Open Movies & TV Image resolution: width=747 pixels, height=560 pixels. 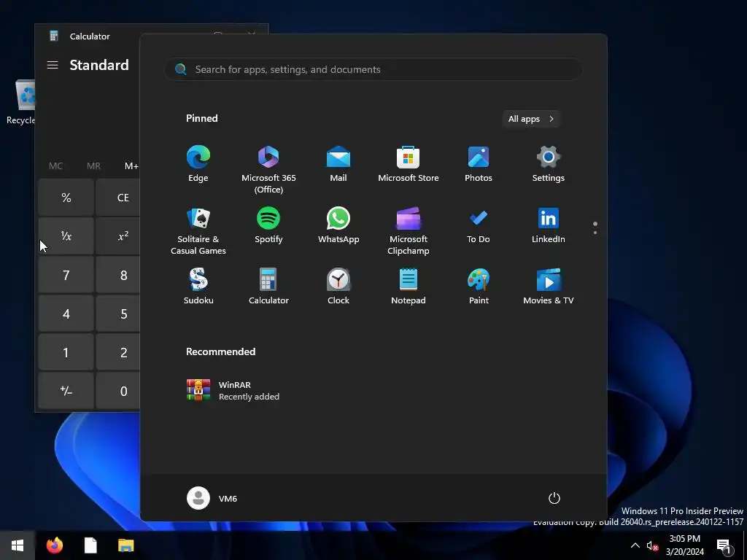pos(549,286)
